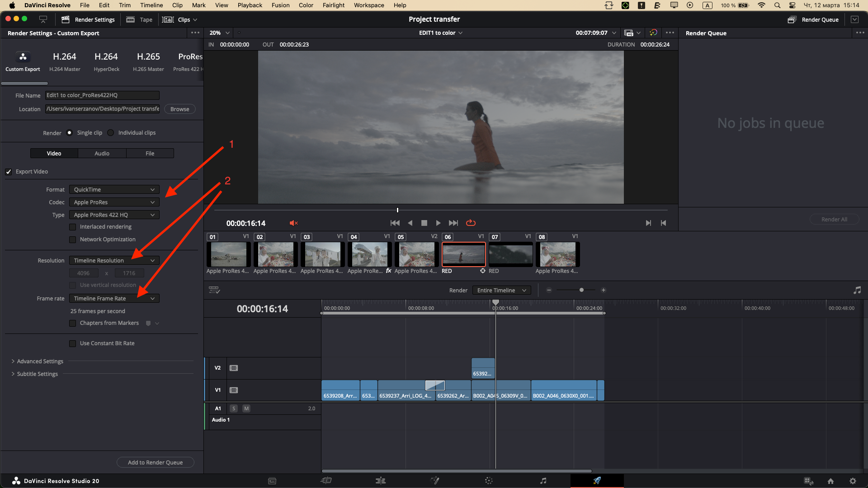
Task: Open the Edit page icon
Action: click(x=380, y=481)
